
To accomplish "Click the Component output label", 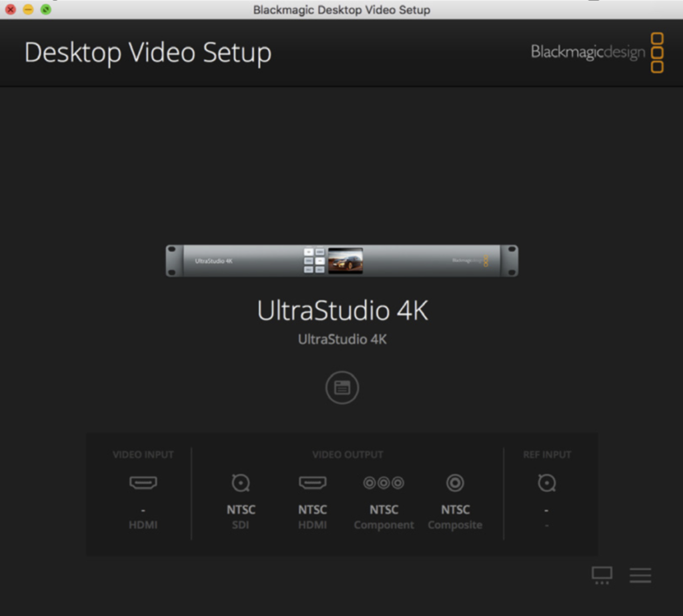I will click(384, 525).
